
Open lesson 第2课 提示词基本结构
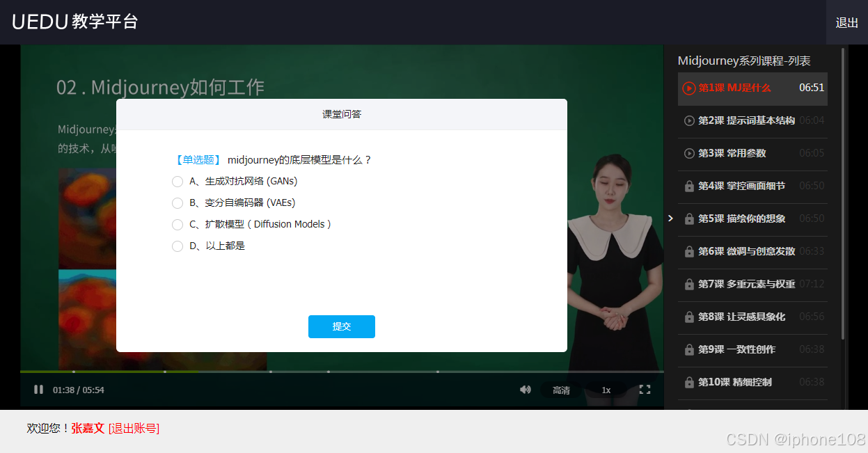(x=752, y=121)
